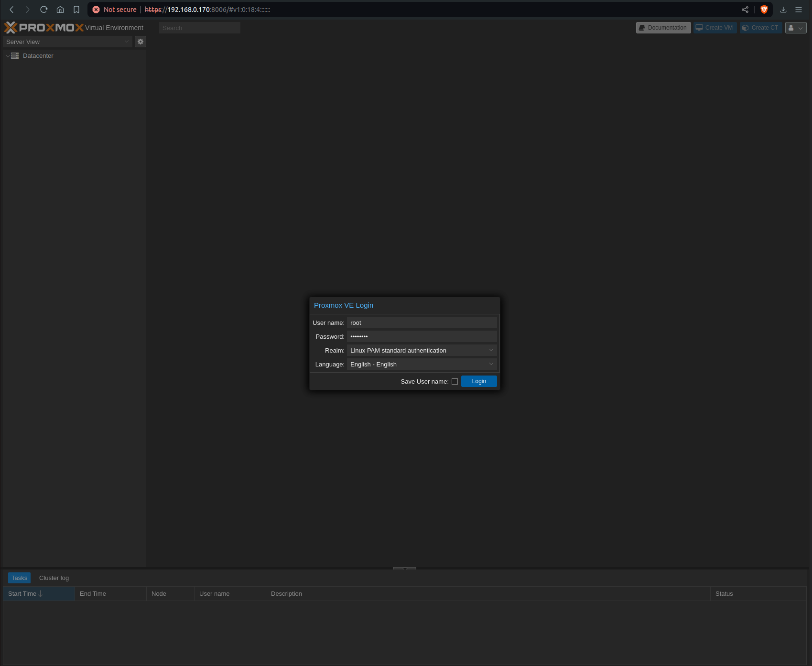Viewport: 812px width, 666px height.
Task: Click the Proxmox logo
Action: tap(44, 28)
